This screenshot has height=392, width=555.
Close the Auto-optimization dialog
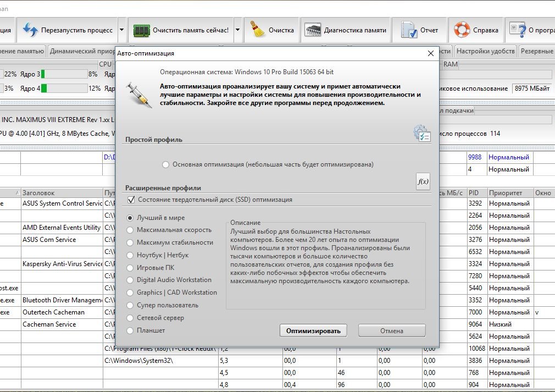click(430, 53)
